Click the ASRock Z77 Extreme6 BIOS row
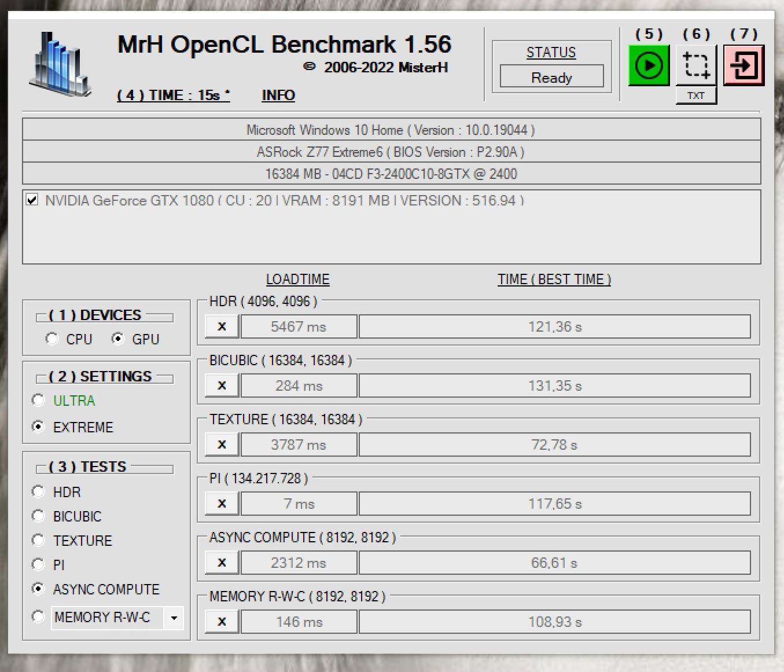784x672 pixels. click(x=391, y=152)
